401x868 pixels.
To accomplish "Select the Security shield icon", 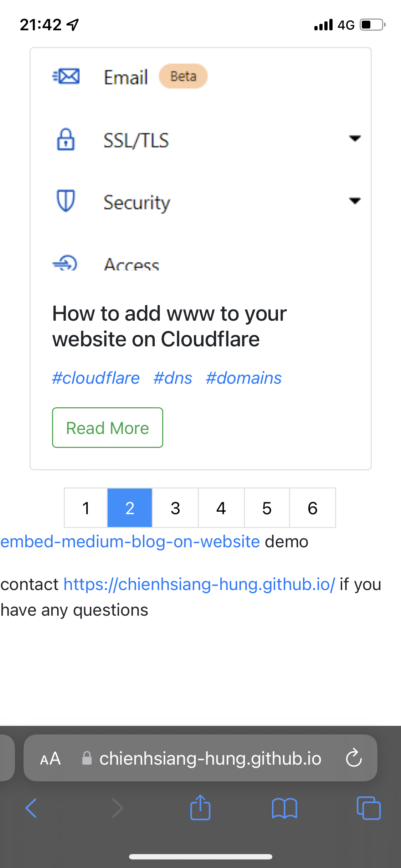I will [x=66, y=202].
